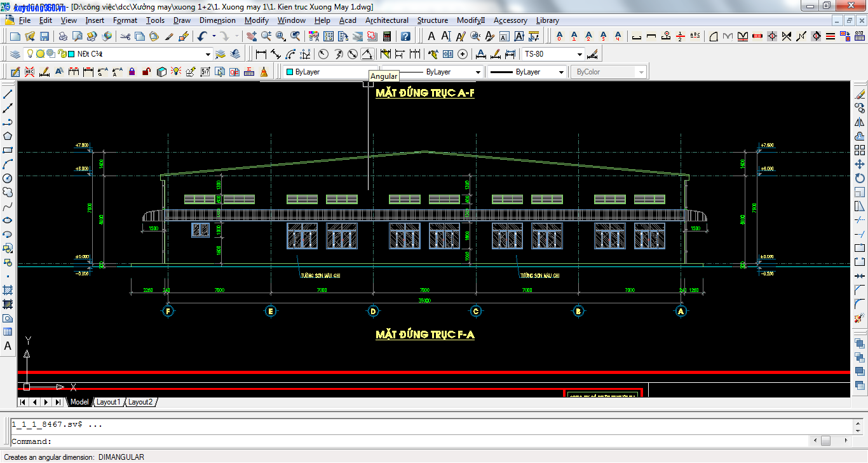Click the Plot printer icon

63,37
